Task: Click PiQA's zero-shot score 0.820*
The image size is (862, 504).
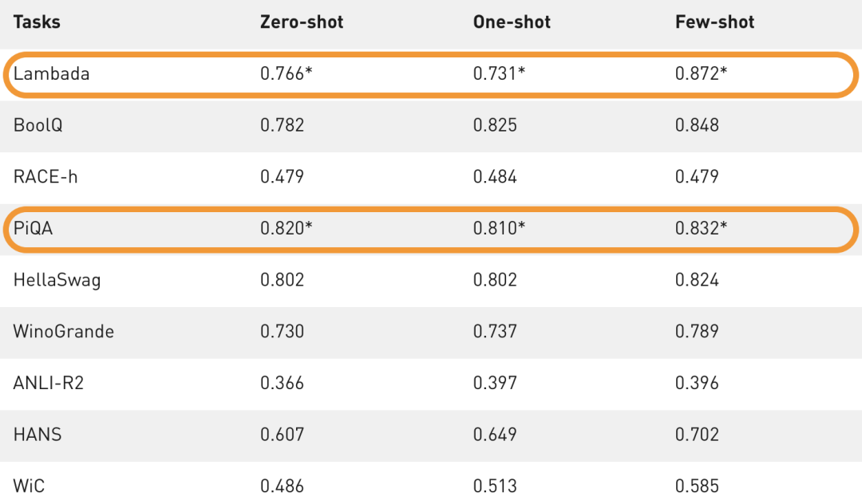Action: coord(286,228)
